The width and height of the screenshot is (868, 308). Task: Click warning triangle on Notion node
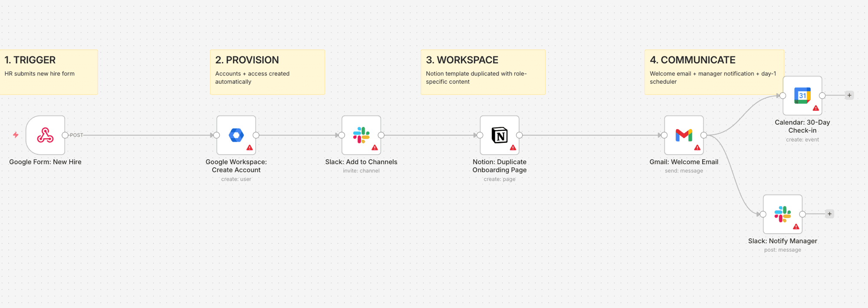point(513,148)
